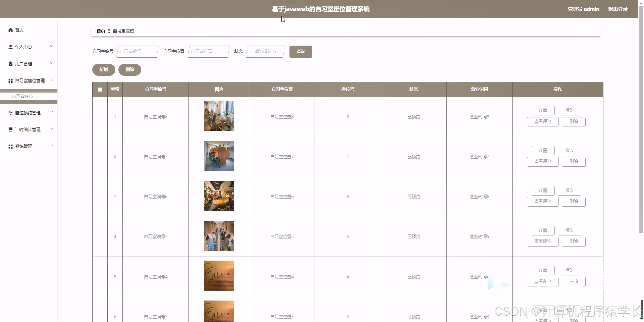
Task: Open 详情 for 自习室编号6 row
Action: 543,191
